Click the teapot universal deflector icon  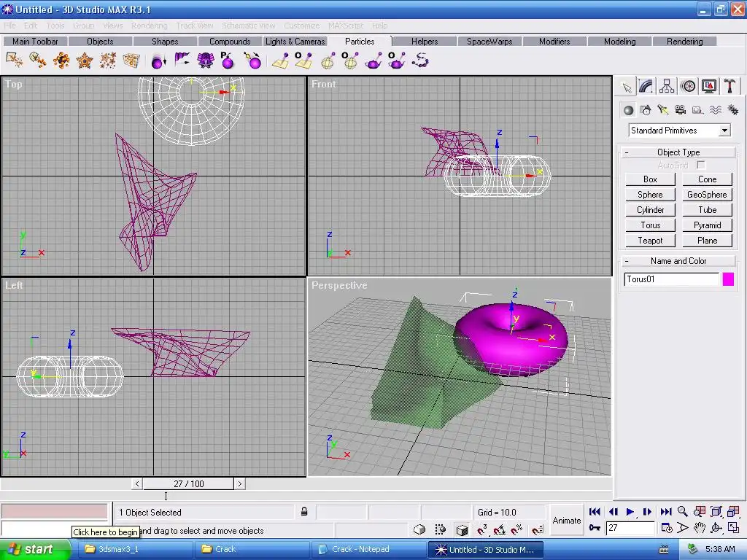pyautogui.click(x=373, y=61)
